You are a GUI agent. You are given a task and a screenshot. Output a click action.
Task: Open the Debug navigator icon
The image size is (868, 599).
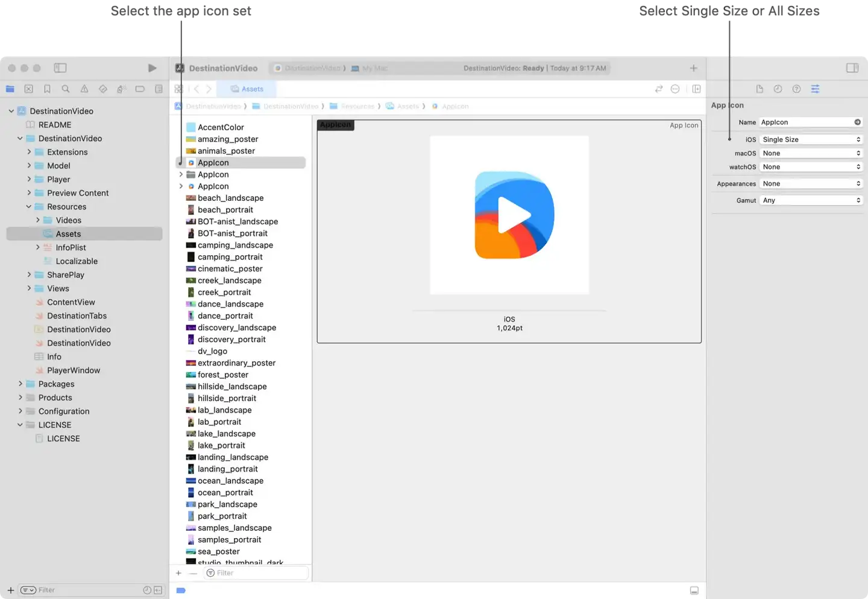[121, 89]
